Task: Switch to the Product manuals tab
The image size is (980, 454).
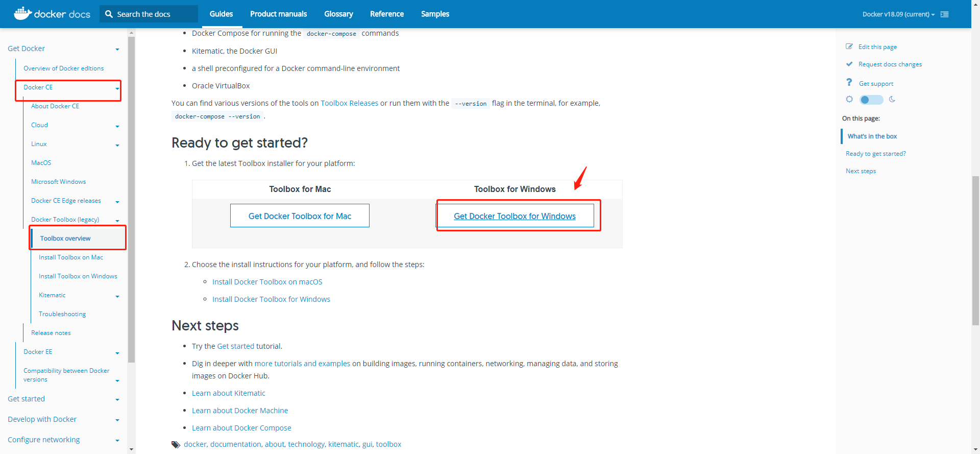Action: [278, 14]
